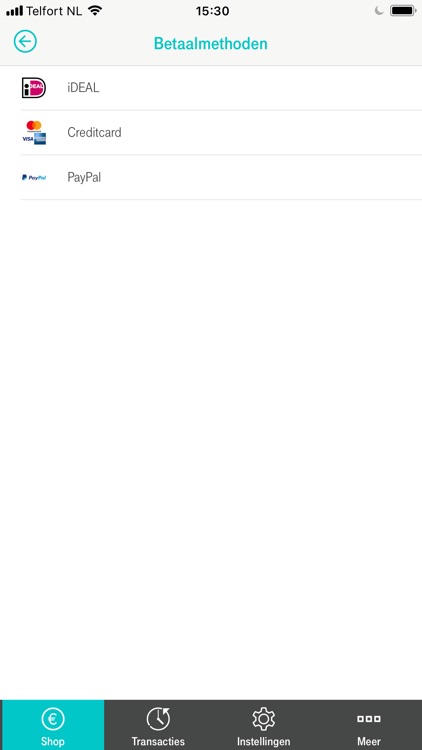Open the Meer tab
This screenshot has height=750, width=422.
point(369,725)
